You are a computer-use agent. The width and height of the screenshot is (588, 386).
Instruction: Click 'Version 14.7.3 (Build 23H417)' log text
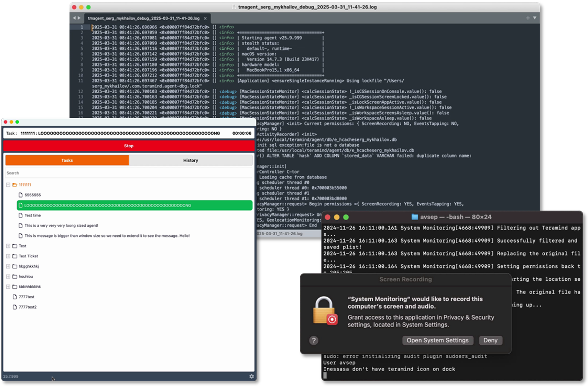coord(283,59)
